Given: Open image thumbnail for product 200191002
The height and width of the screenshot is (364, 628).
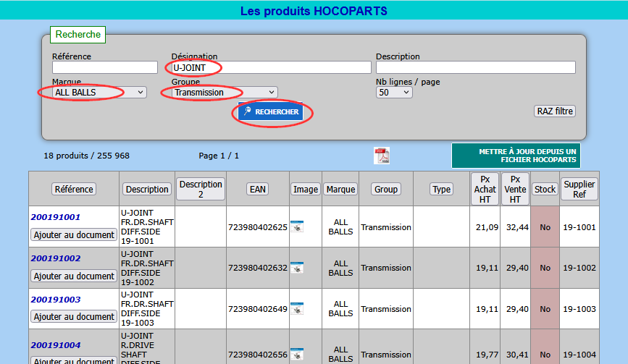Looking at the screenshot, I should tap(297, 268).
